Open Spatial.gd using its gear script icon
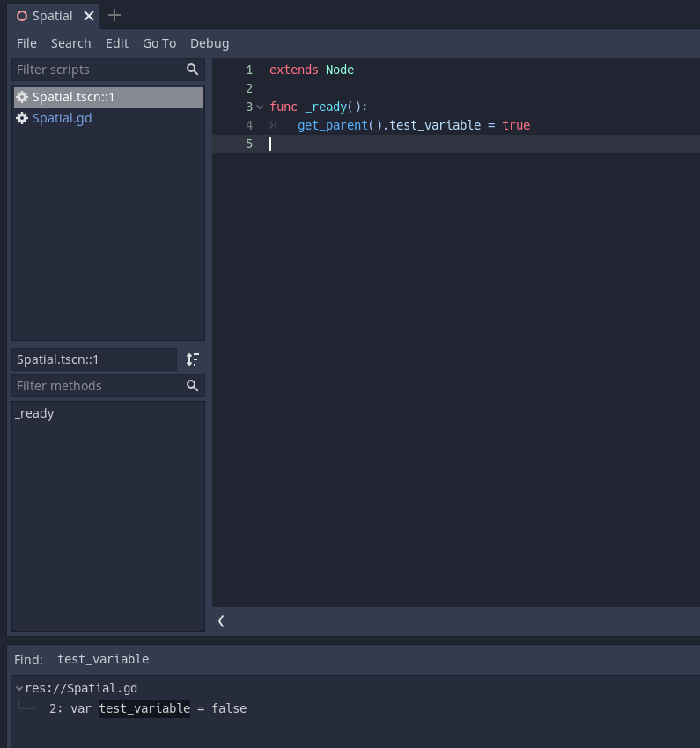This screenshot has height=748, width=700. coord(22,118)
